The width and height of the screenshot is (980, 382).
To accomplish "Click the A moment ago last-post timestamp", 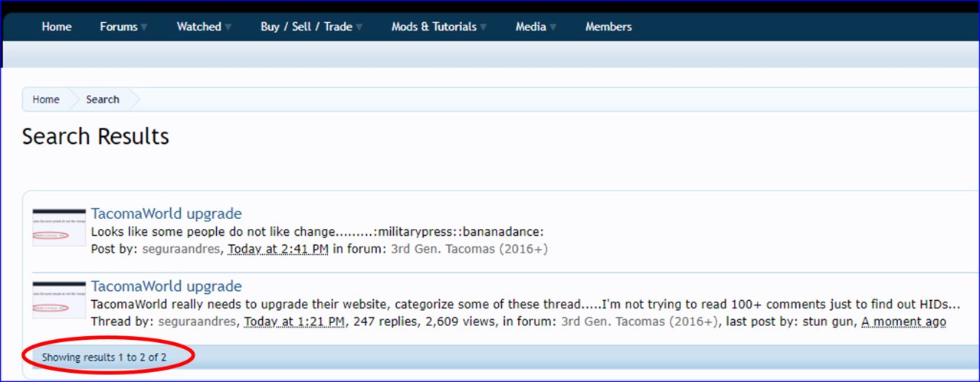I will pos(903,322).
